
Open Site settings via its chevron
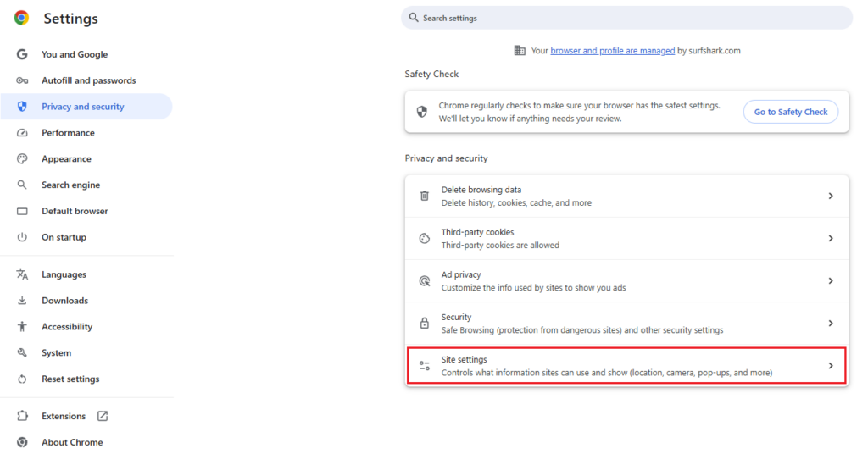831,365
